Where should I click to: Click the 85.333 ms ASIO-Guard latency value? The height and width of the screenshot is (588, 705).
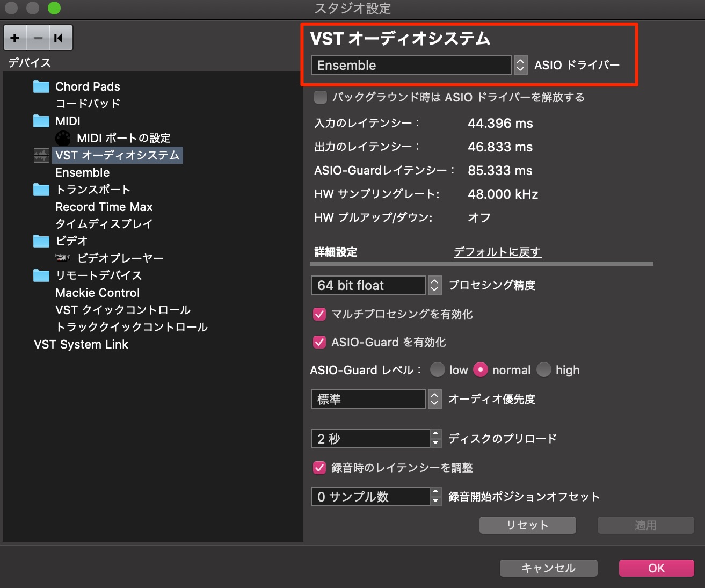click(x=500, y=171)
